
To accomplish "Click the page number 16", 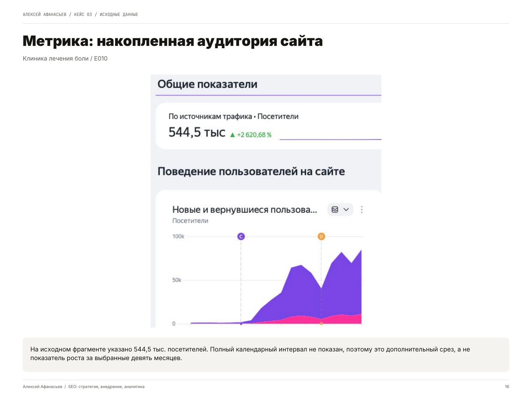I will [x=507, y=387].
